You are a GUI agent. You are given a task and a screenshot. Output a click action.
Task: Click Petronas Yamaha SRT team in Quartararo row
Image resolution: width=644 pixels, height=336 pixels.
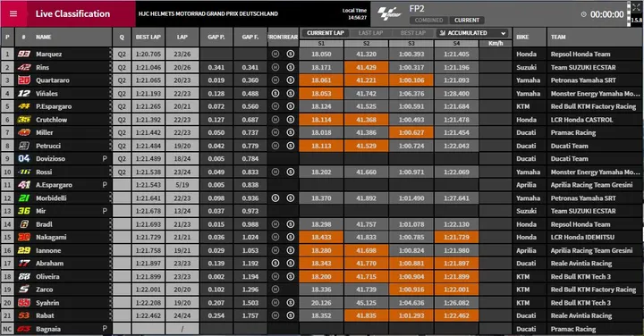pyautogui.click(x=583, y=80)
